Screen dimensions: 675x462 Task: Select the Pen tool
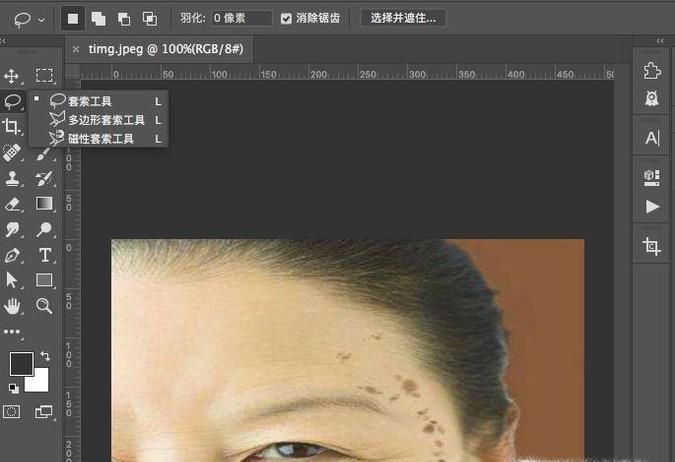(12, 255)
